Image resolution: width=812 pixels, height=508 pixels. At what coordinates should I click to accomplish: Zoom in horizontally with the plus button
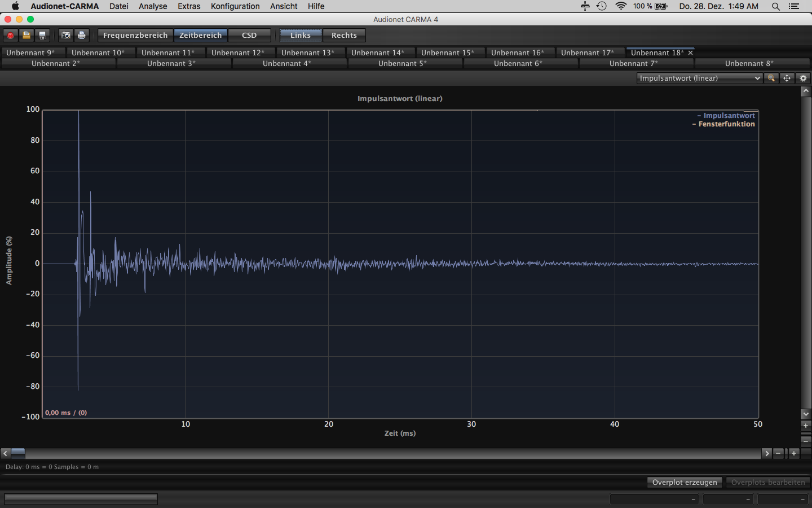point(794,453)
